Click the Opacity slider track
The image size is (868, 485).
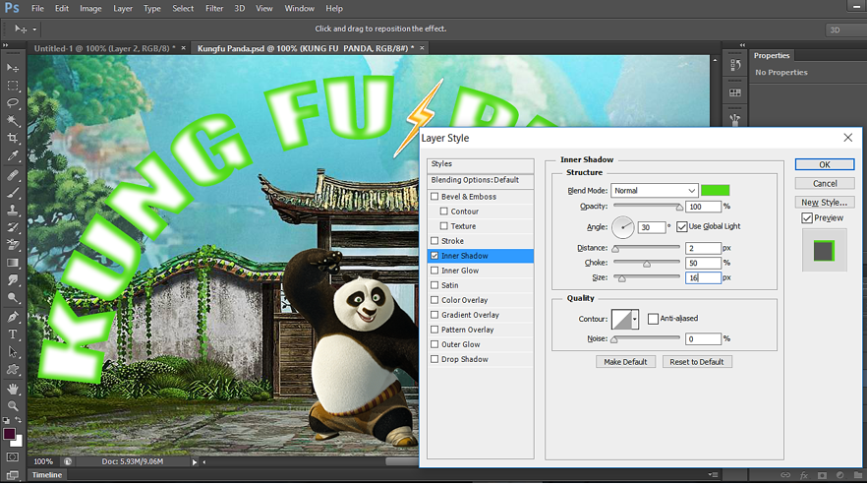(x=647, y=205)
